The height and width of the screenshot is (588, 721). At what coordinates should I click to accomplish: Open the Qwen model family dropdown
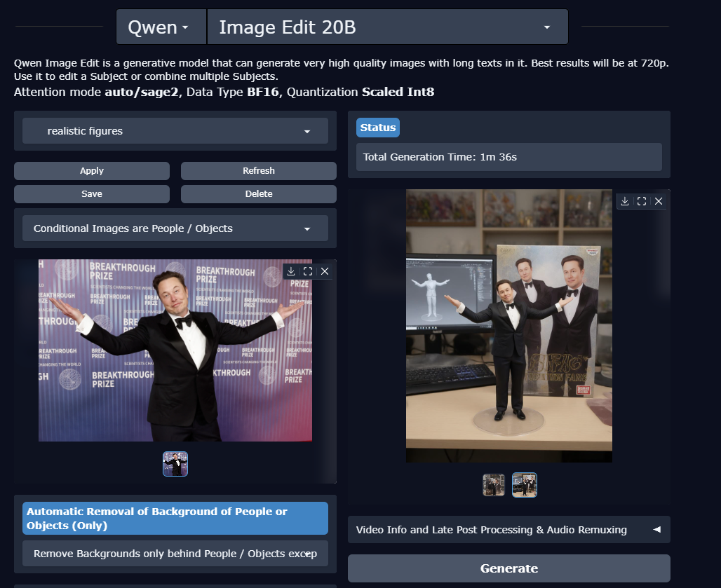pyautogui.click(x=161, y=27)
